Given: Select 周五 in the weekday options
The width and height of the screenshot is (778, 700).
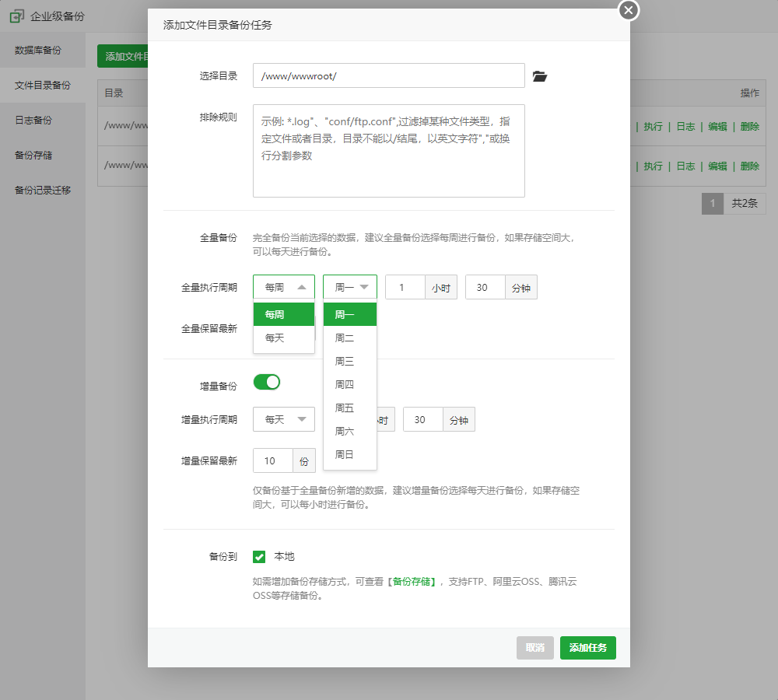Looking at the screenshot, I should pyautogui.click(x=345, y=408).
